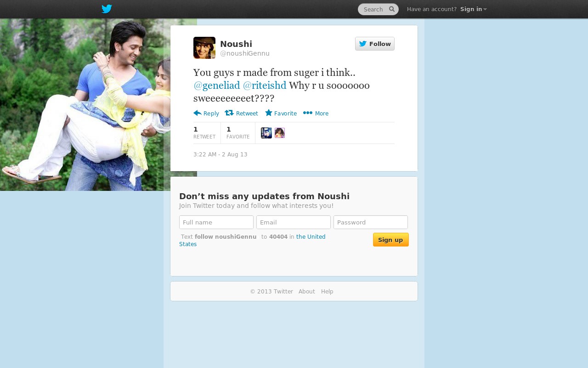
Task: Follow Noushi with the Follow button
Action: click(x=375, y=44)
